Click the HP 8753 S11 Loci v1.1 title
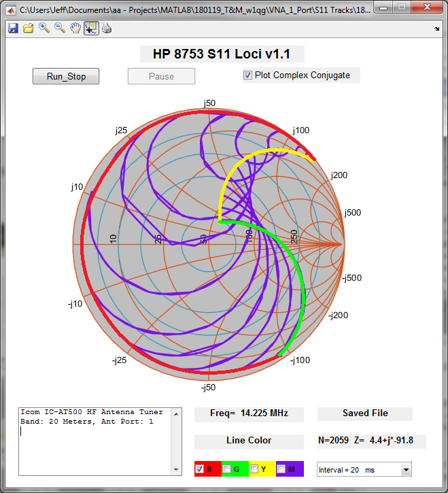 pyautogui.click(x=222, y=54)
